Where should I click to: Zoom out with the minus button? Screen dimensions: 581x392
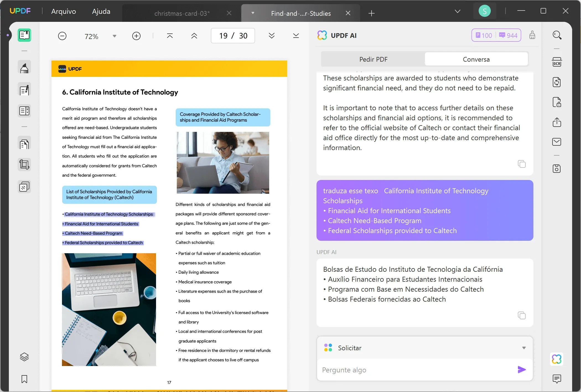point(62,36)
